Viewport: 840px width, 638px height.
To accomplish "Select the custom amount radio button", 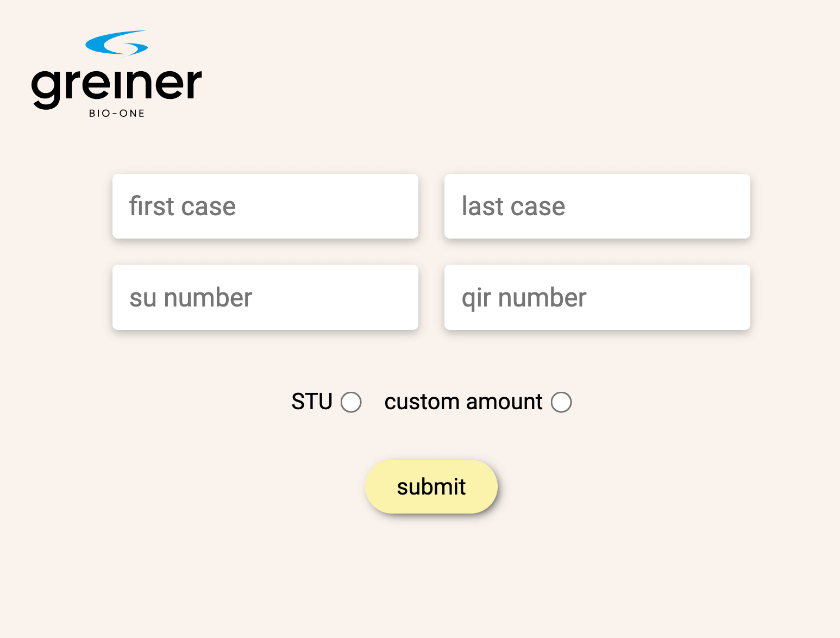I will [x=561, y=402].
